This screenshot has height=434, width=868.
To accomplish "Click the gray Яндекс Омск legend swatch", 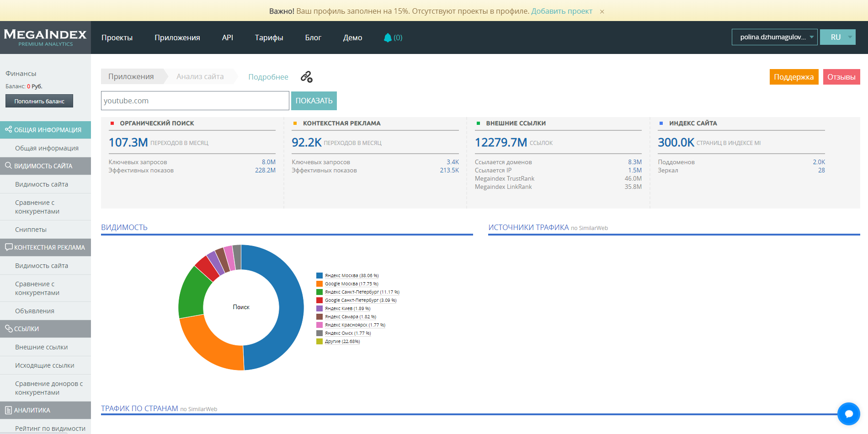I will [x=320, y=333].
